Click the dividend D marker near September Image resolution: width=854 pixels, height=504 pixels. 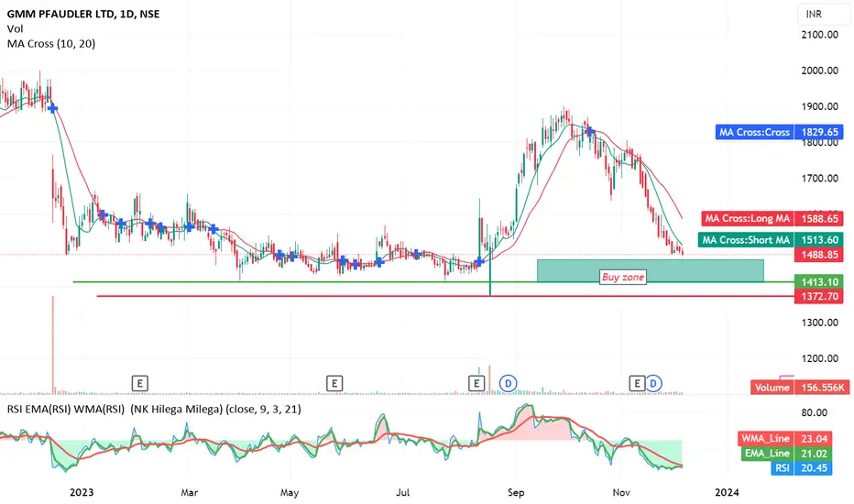pos(509,384)
